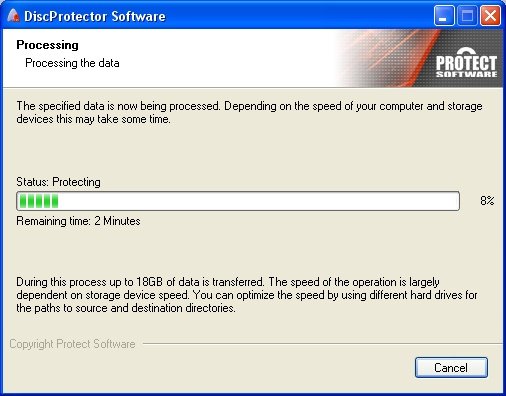Click the DiscProtector app icon in title bar

pos(13,16)
